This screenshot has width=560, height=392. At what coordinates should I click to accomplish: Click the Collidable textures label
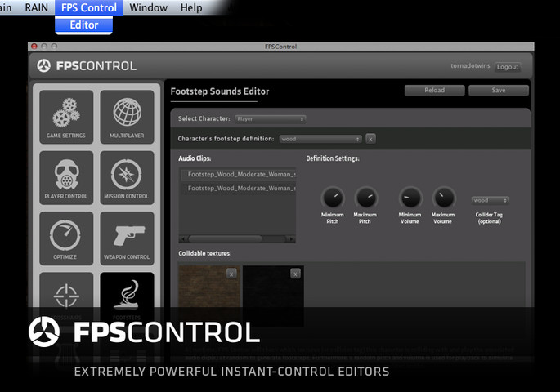pos(205,253)
